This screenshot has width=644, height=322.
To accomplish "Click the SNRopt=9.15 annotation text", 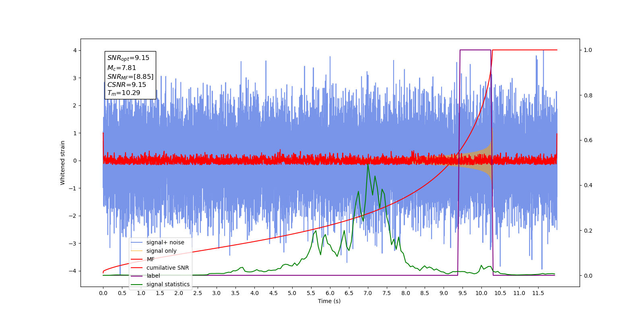I will click(128, 58).
